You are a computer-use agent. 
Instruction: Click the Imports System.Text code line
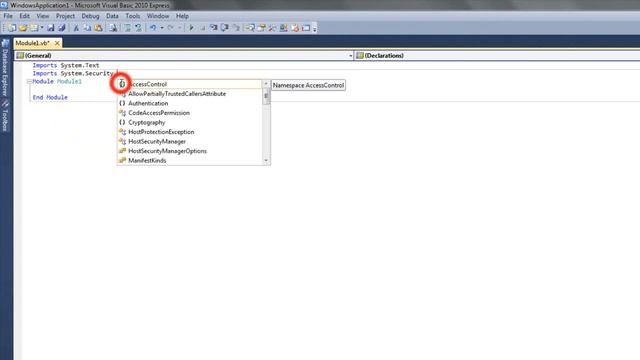[x=66, y=65]
